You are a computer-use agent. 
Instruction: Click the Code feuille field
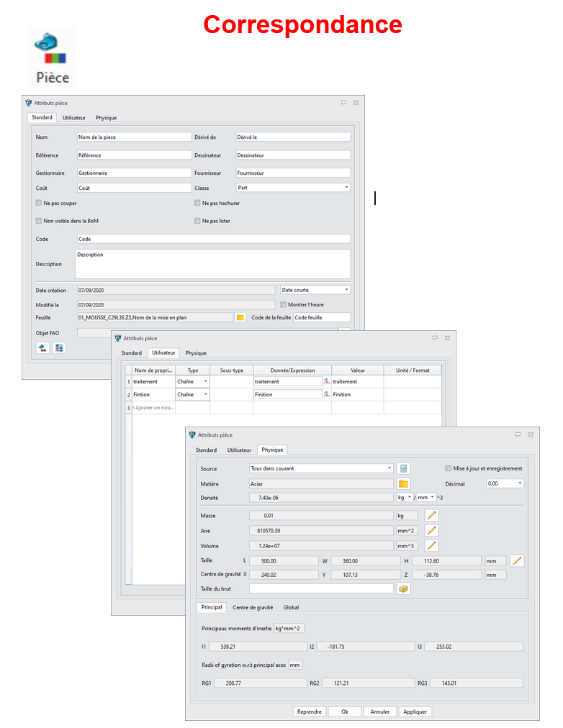pos(322,317)
